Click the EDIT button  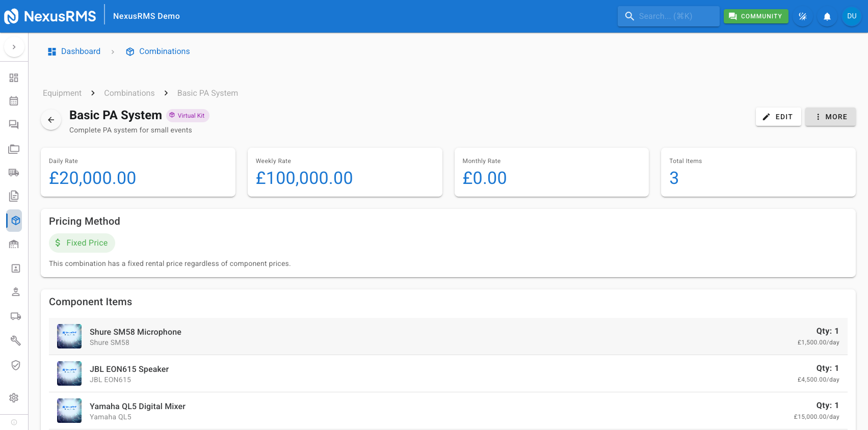(x=778, y=117)
